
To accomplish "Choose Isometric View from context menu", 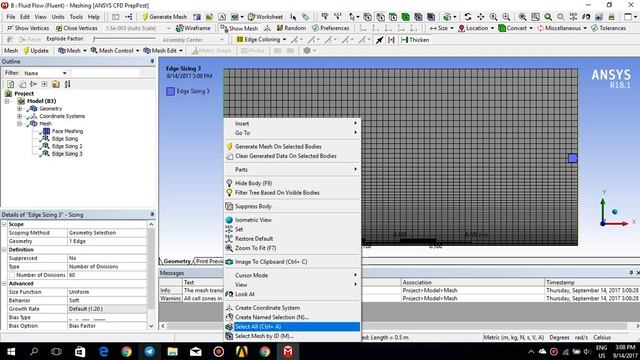I will (x=292, y=220).
